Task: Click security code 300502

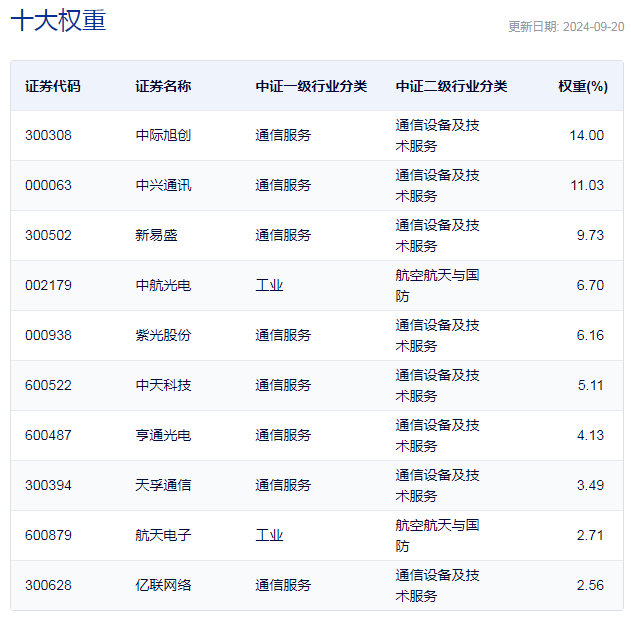Action: 48,235
